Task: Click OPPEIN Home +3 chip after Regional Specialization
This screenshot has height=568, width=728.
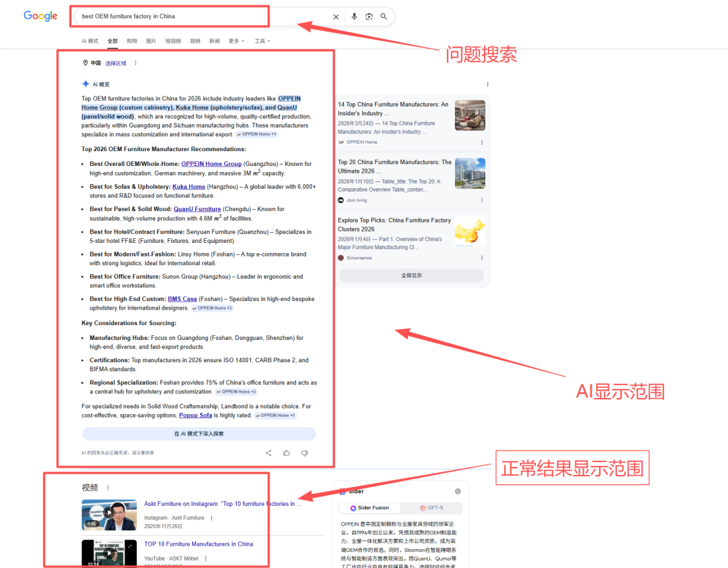Action: (237, 392)
